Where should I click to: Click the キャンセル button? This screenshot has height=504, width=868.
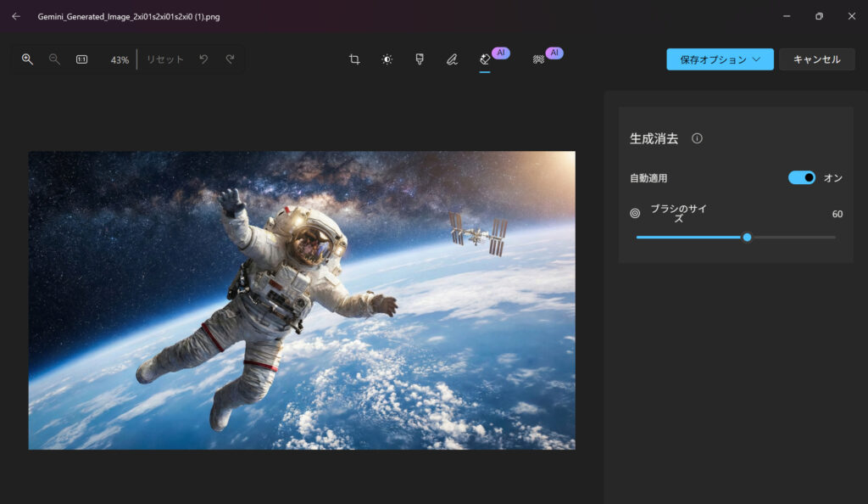(816, 59)
